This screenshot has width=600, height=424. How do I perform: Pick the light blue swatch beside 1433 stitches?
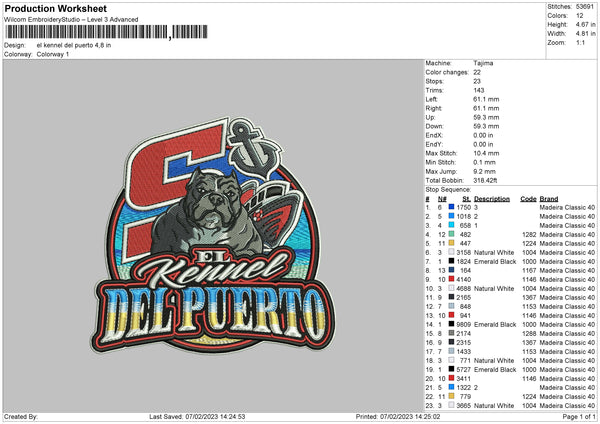[x=452, y=351]
